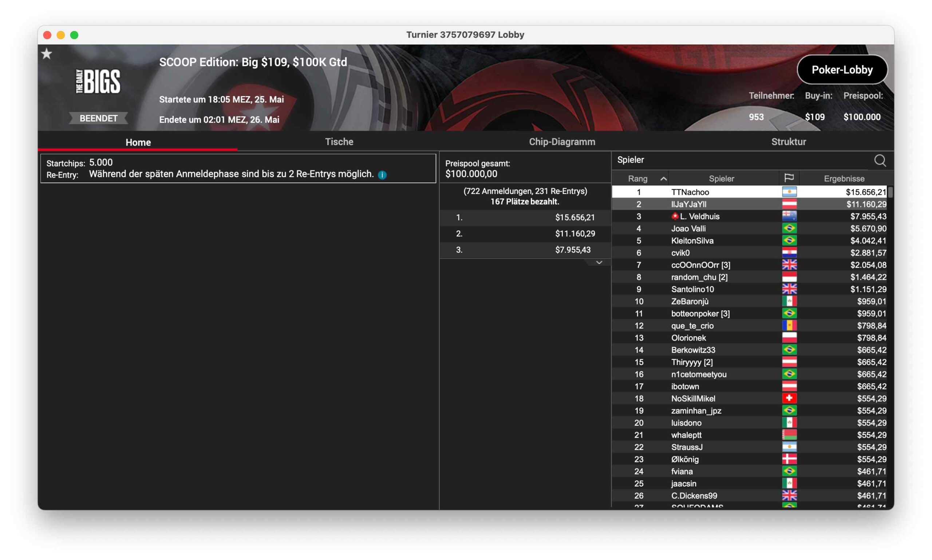932x560 pixels.
Task: Expand the full prize payout list
Action: point(599,262)
